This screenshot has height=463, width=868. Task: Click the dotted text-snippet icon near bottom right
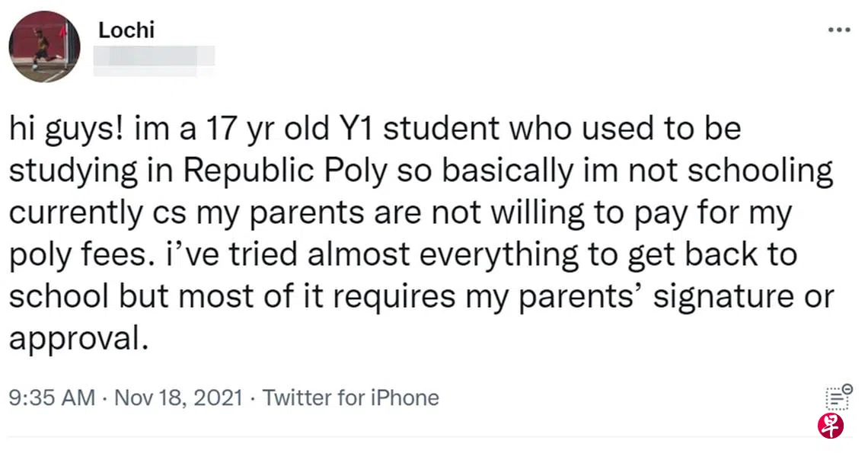tap(835, 399)
